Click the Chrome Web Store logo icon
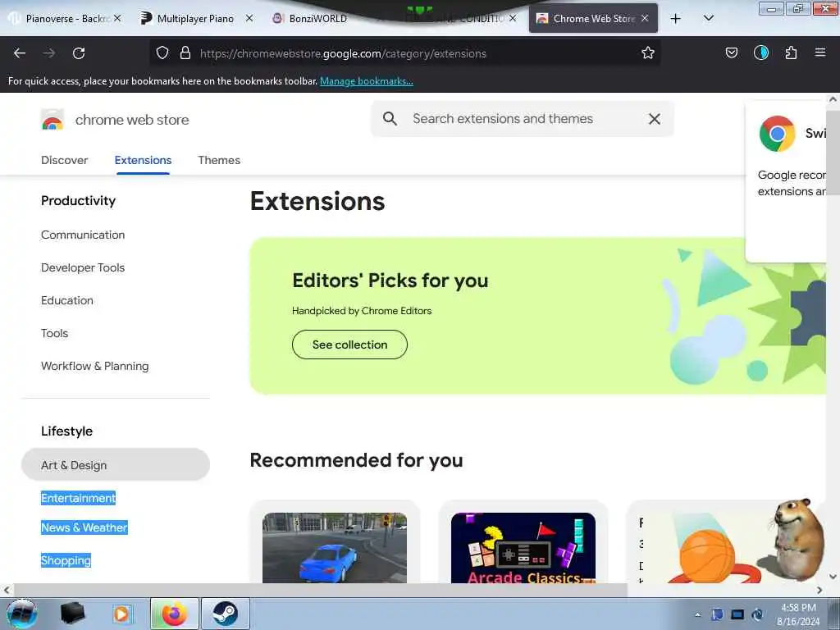Image resolution: width=840 pixels, height=630 pixels. point(52,120)
